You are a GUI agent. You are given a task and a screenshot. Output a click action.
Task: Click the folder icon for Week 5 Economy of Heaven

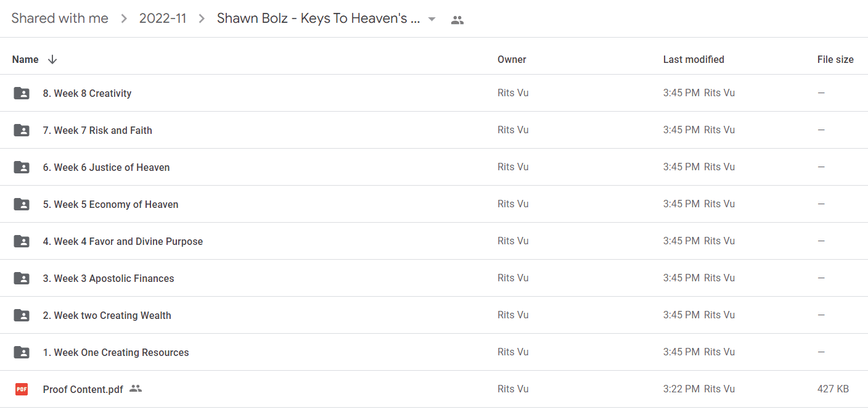(x=22, y=204)
